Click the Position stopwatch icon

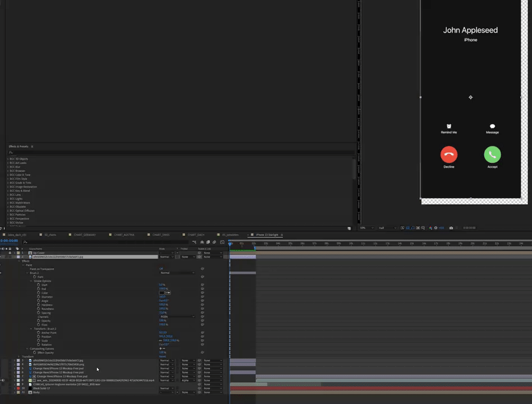[39, 337]
